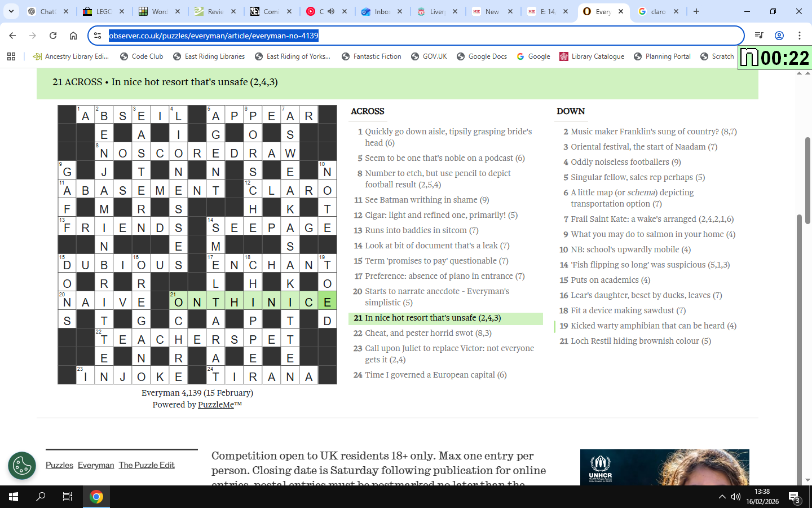The height and width of the screenshot is (508, 812).
Task: Switch to the Google 'claro' tab
Action: click(x=657, y=11)
